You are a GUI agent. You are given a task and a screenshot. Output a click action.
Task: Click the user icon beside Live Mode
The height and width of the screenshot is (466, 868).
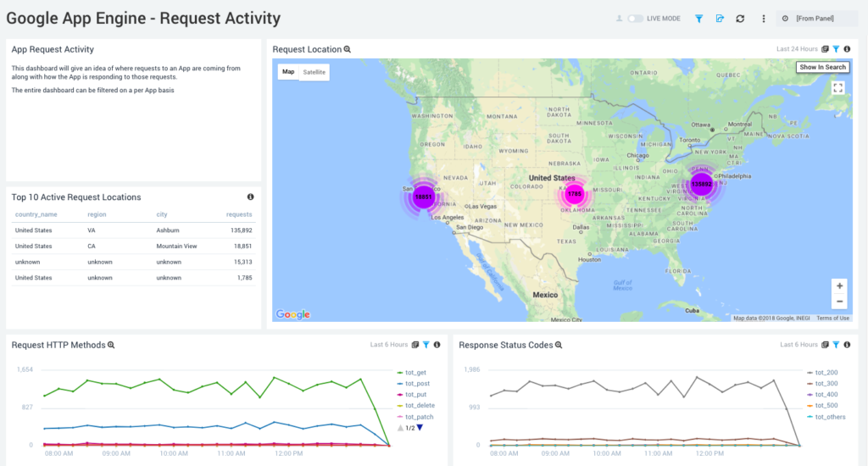(619, 19)
